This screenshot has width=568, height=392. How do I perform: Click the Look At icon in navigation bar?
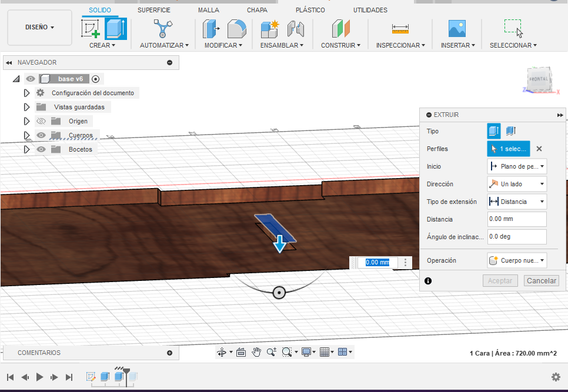click(x=241, y=352)
